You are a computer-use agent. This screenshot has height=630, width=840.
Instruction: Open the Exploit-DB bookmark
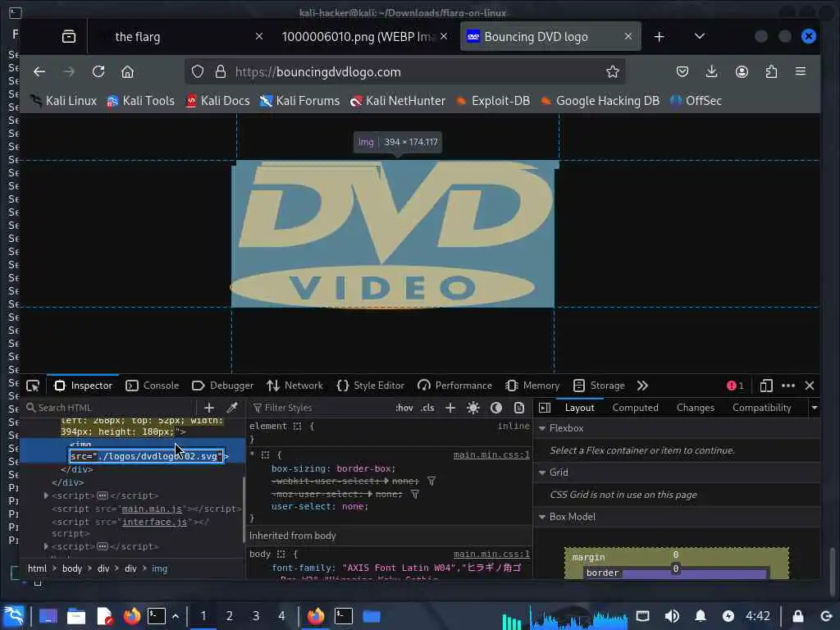click(492, 101)
